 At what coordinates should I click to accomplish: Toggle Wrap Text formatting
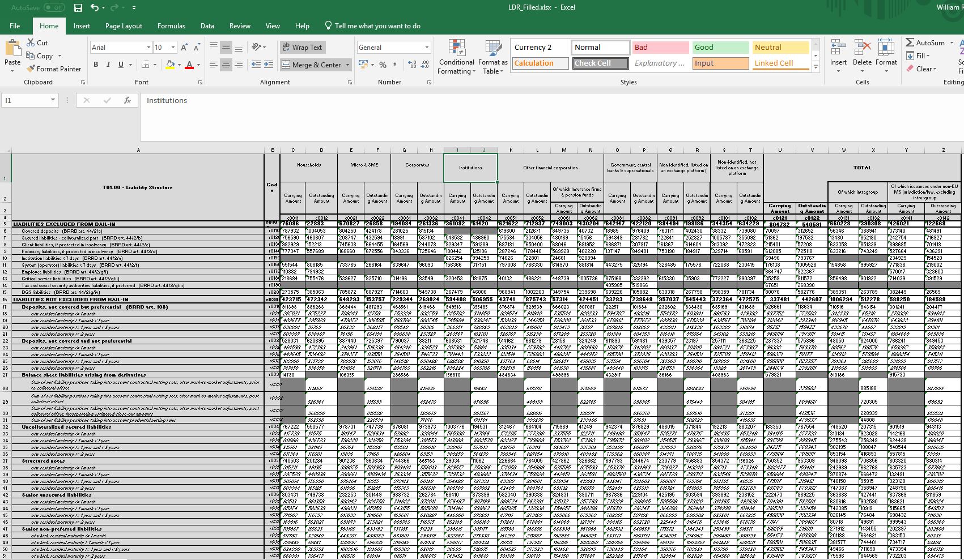point(302,47)
